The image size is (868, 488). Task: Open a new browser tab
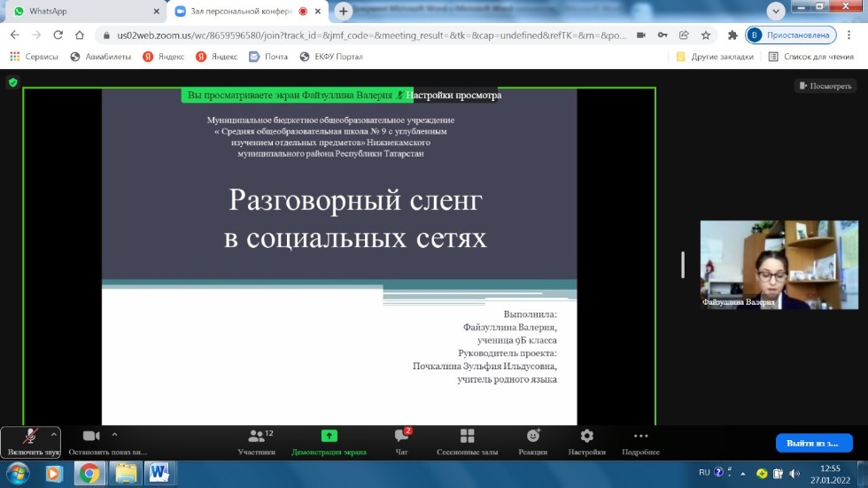(344, 11)
